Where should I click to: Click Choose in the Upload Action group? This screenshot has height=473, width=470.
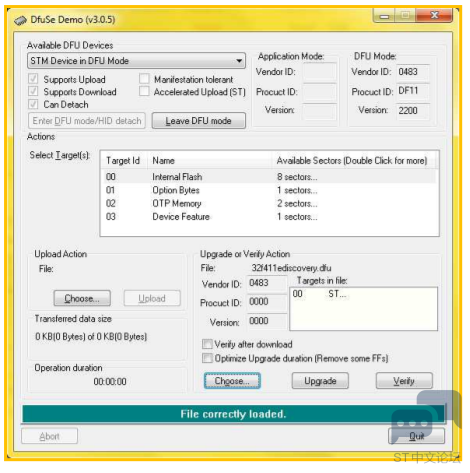82,298
